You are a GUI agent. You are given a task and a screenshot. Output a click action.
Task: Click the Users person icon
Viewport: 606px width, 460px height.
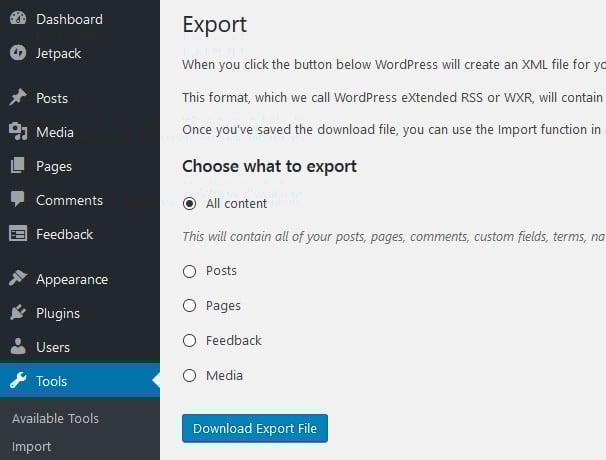pyautogui.click(x=18, y=346)
